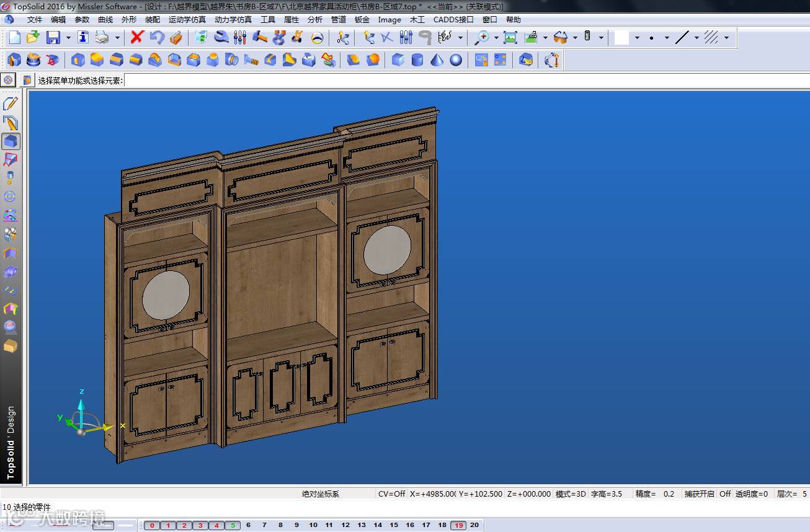This screenshot has height=532, width=810.
Task: Toggle the 捕获开启 snap setting in status bar
Action: pos(699,494)
